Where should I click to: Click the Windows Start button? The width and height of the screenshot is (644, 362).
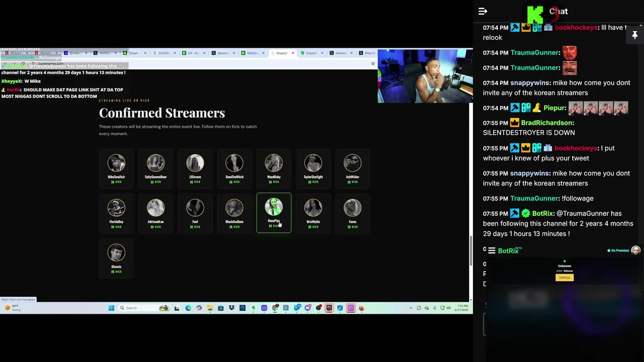[111, 308]
